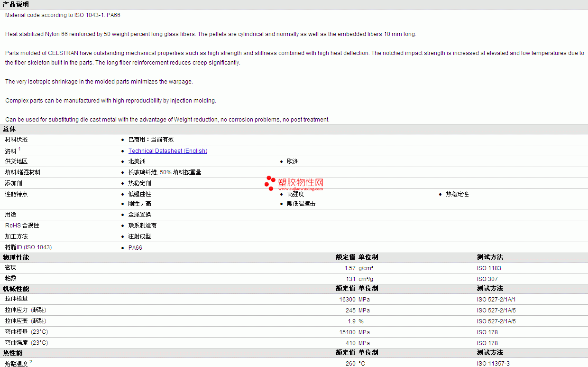Click the 金属置换 value
The image size is (588, 367).
(140, 215)
